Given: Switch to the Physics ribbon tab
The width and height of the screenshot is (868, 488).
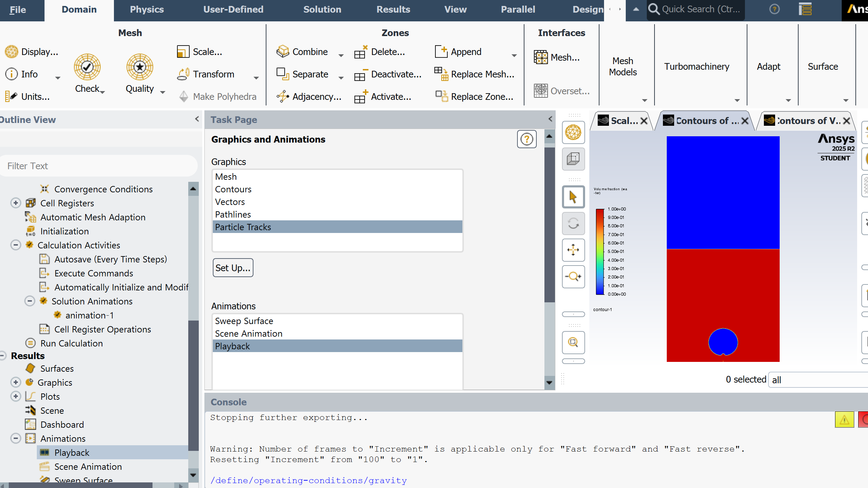Looking at the screenshot, I should tap(147, 9).
